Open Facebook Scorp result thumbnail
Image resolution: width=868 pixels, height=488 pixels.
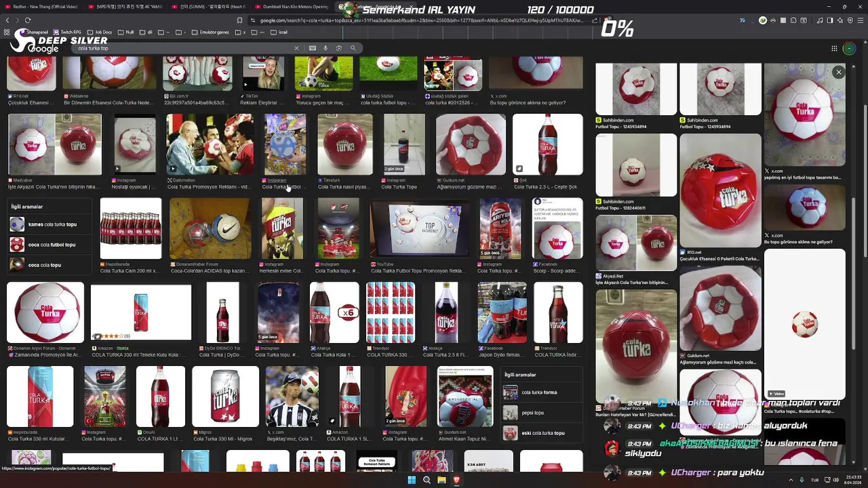click(557, 228)
